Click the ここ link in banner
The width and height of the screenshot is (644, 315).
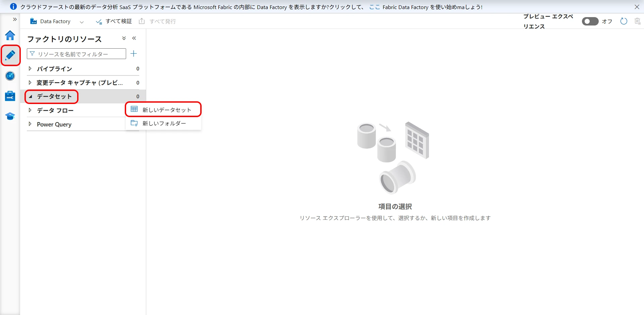click(374, 7)
